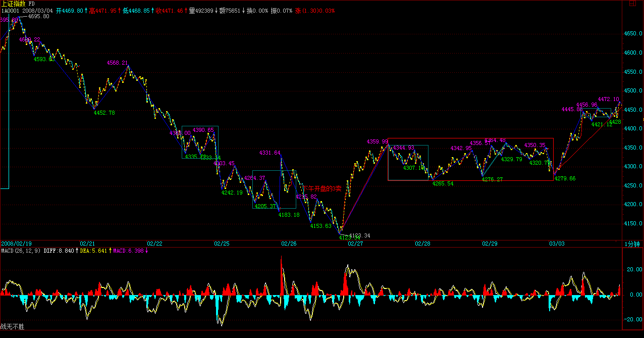Image resolution: width=644 pixels, height=338 pixels.
Task: Click the layout split icon at top right
Action: [x=632, y=4]
